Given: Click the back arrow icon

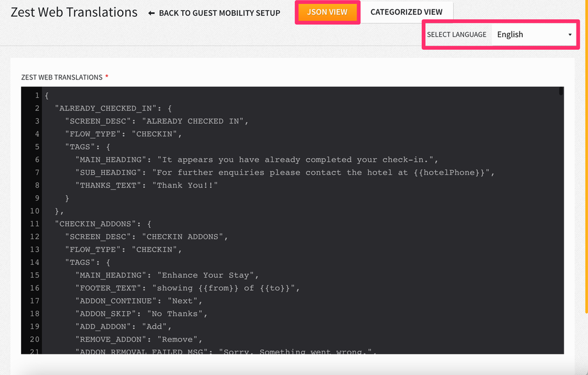Looking at the screenshot, I should (x=151, y=13).
